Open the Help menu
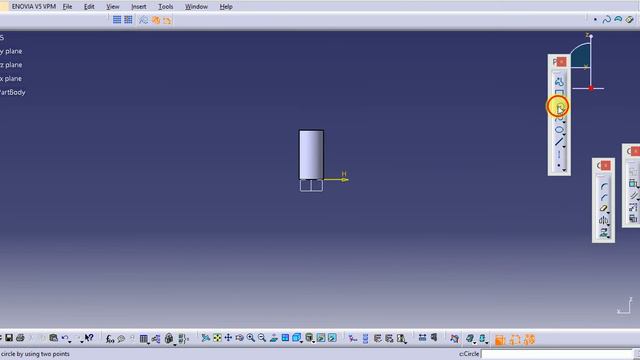 (226, 7)
